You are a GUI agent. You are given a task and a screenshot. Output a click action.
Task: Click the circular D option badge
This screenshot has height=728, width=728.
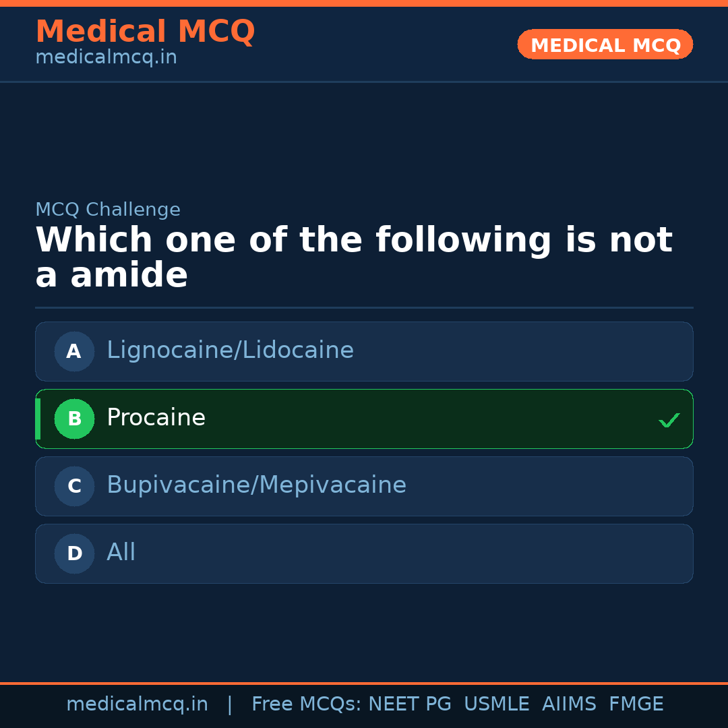click(x=74, y=553)
